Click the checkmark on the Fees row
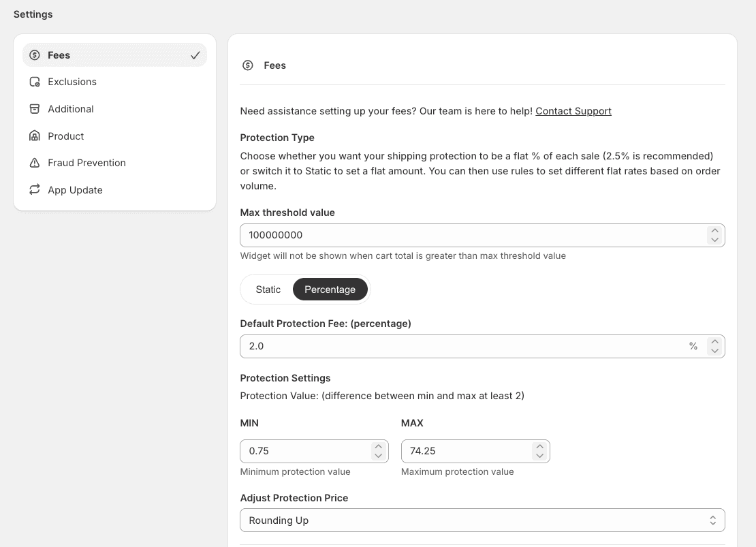The width and height of the screenshot is (756, 547). [195, 55]
